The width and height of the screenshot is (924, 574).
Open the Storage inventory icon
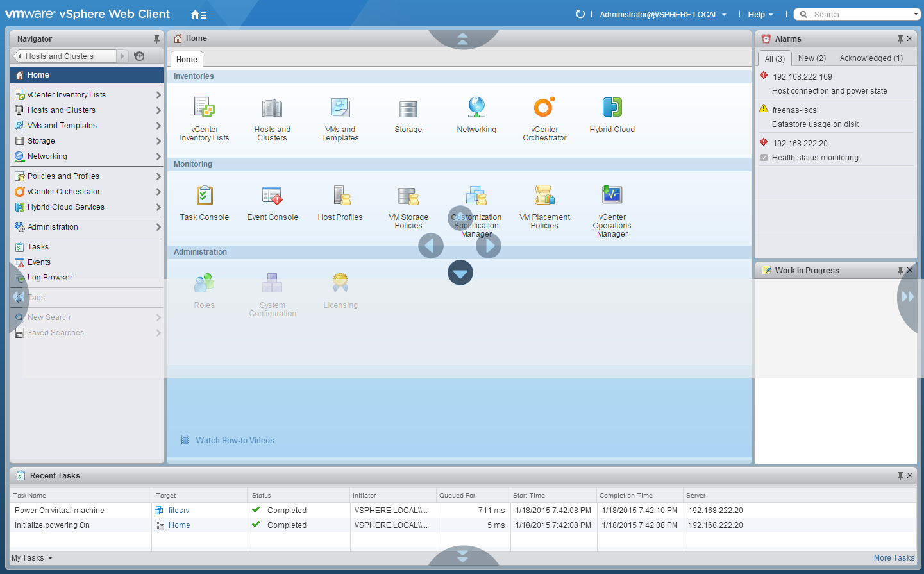click(x=408, y=109)
